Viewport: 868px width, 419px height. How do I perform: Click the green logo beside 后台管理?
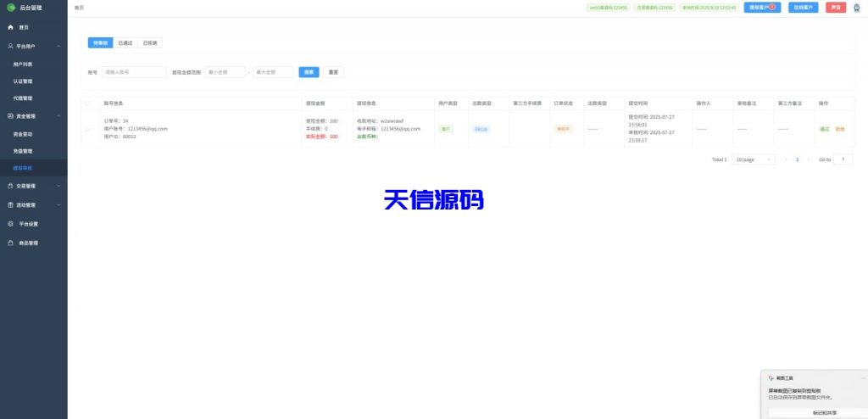(11, 7)
